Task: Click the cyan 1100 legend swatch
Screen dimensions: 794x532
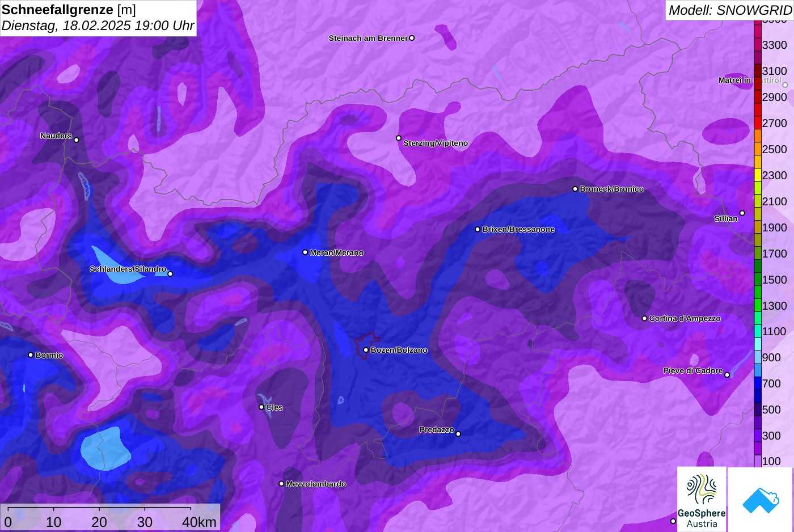Action: click(x=758, y=332)
